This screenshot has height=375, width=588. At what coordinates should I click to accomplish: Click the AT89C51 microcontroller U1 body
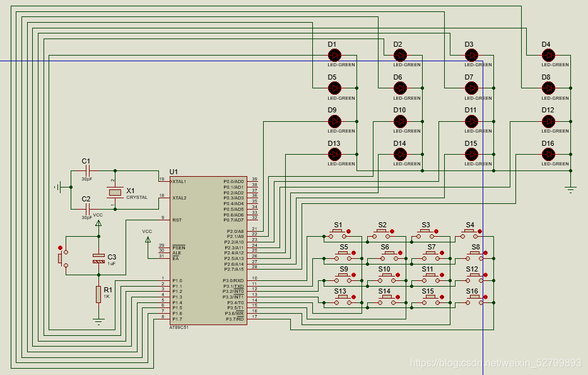point(208,251)
